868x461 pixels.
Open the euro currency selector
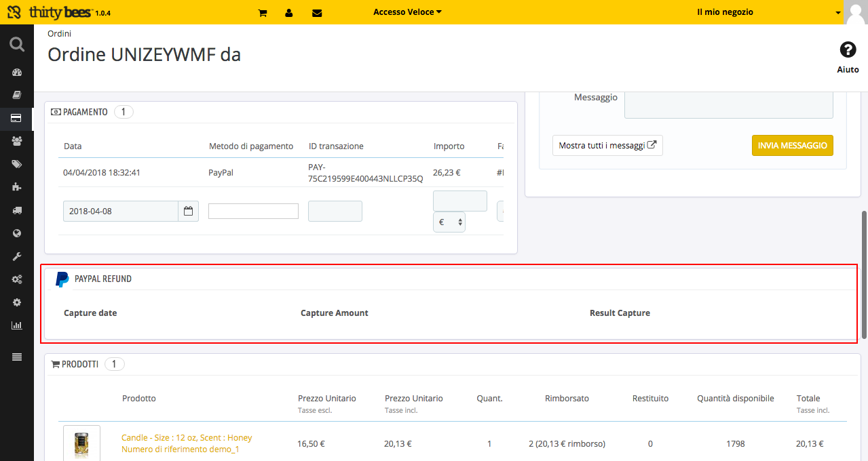(449, 222)
